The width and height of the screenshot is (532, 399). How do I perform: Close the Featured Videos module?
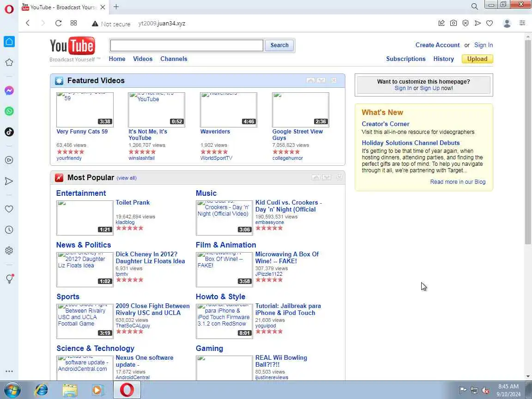[x=334, y=80]
